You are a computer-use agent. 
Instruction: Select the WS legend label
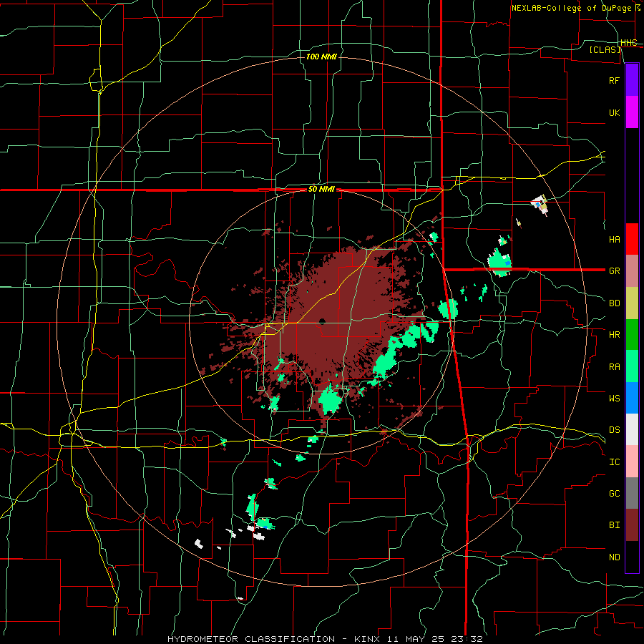(x=614, y=399)
